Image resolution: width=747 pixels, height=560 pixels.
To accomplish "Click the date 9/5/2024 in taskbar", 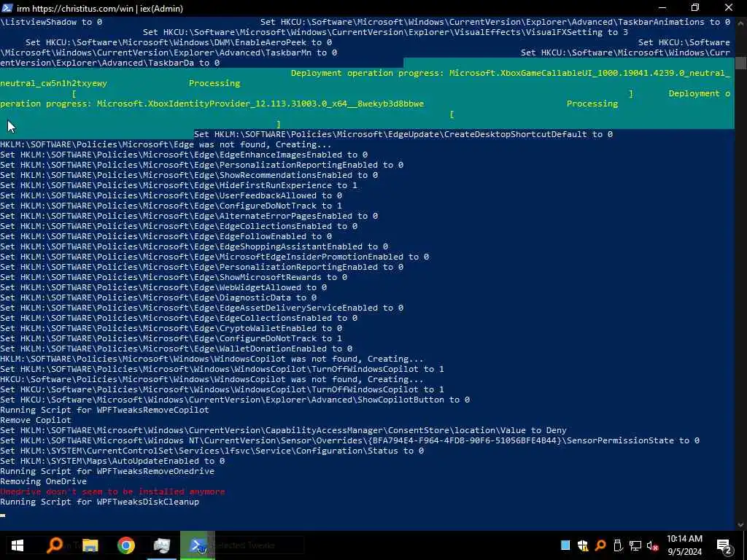I will [684, 553].
